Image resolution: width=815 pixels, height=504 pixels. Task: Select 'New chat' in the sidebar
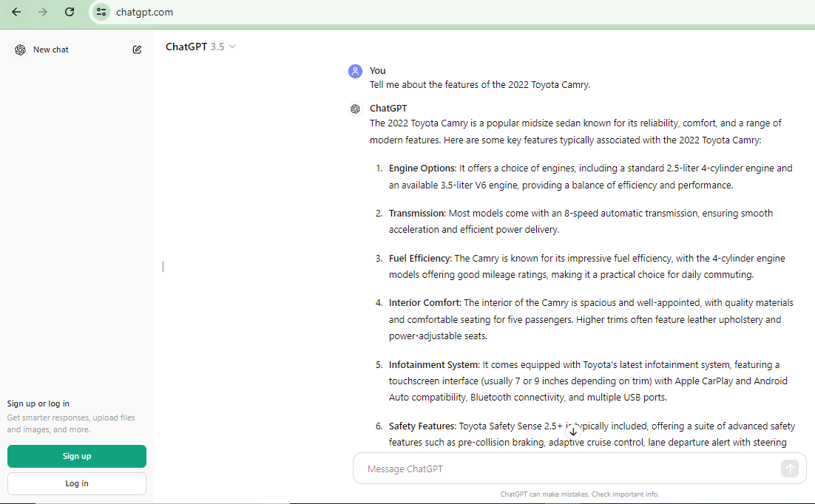[x=50, y=50]
